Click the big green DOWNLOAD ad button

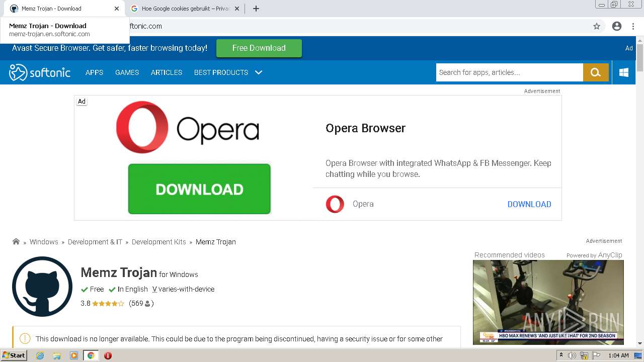pyautogui.click(x=199, y=189)
